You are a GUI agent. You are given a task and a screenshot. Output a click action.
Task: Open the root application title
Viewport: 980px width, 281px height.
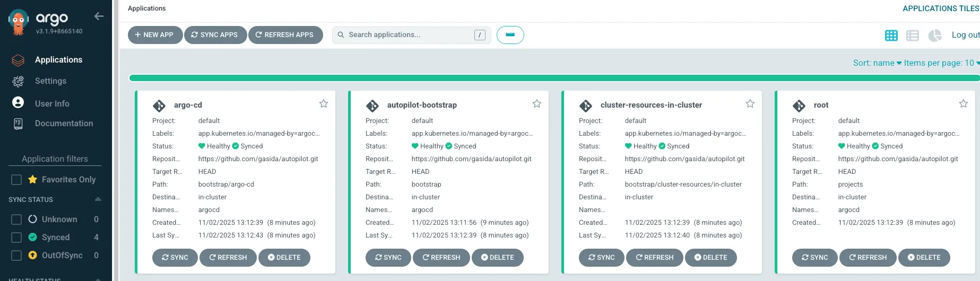tap(821, 105)
